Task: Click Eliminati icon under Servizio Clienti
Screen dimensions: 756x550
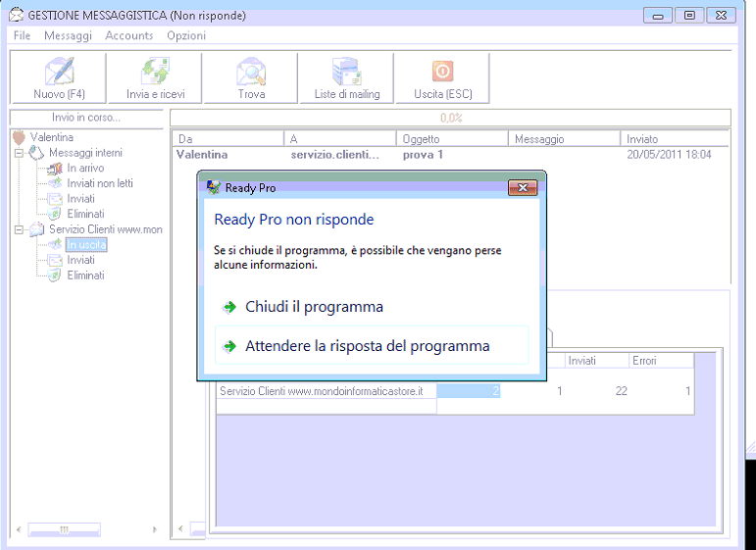Action: tap(55, 275)
